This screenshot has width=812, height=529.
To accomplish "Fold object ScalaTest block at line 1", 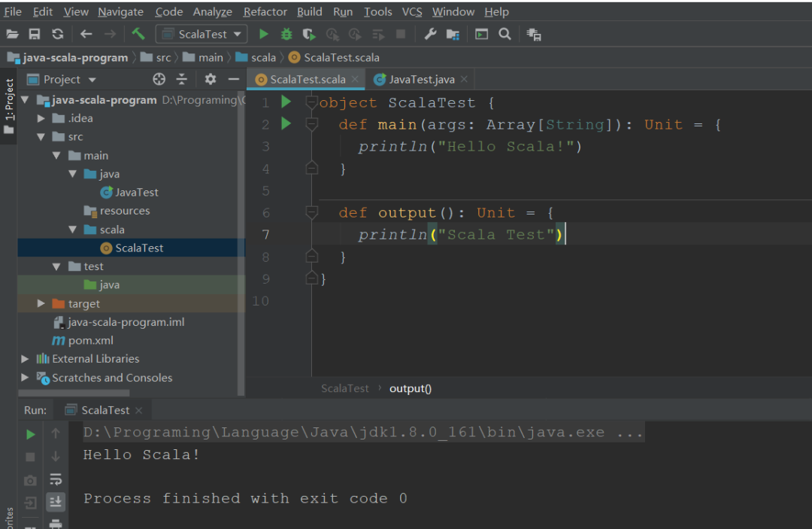I will [311, 102].
